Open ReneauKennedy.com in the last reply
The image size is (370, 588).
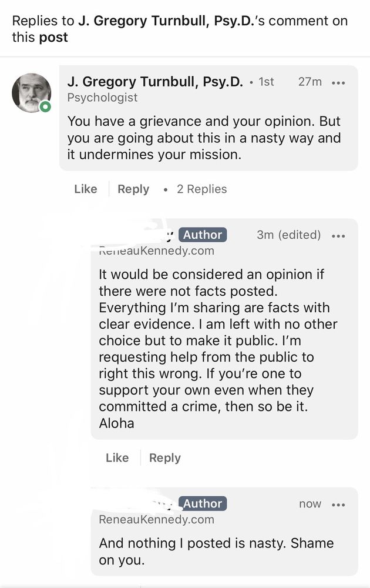(156, 519)
